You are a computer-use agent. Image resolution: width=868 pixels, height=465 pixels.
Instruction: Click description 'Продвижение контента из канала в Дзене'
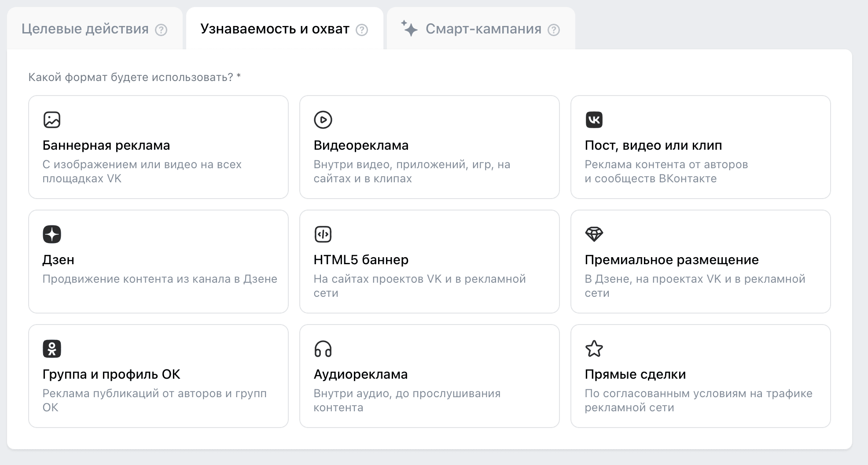click(160, 279)
